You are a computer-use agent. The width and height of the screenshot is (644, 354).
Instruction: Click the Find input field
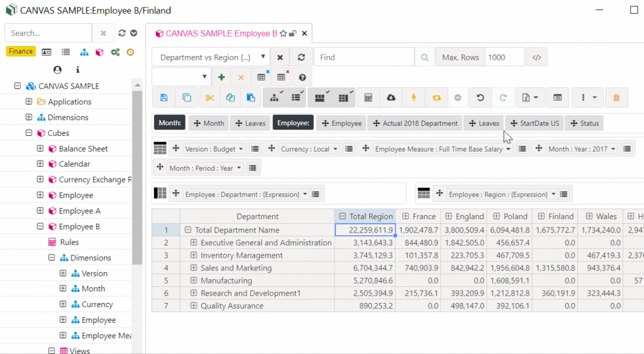coord(364,57)
